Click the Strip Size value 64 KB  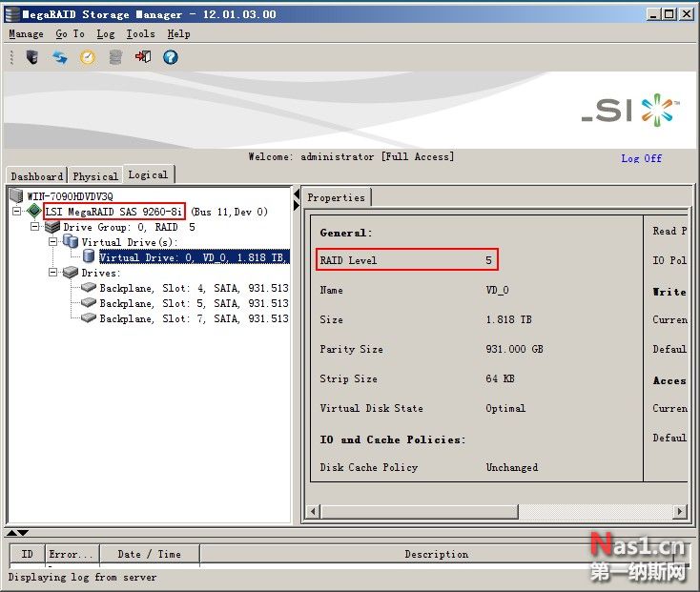(x=500, y=378)
